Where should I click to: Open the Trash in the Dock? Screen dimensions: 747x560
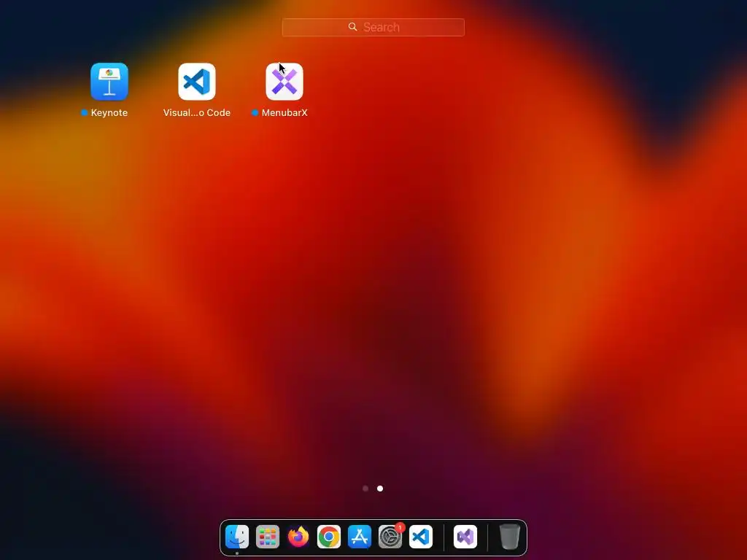pyautogui.click(x=509, y=537)
